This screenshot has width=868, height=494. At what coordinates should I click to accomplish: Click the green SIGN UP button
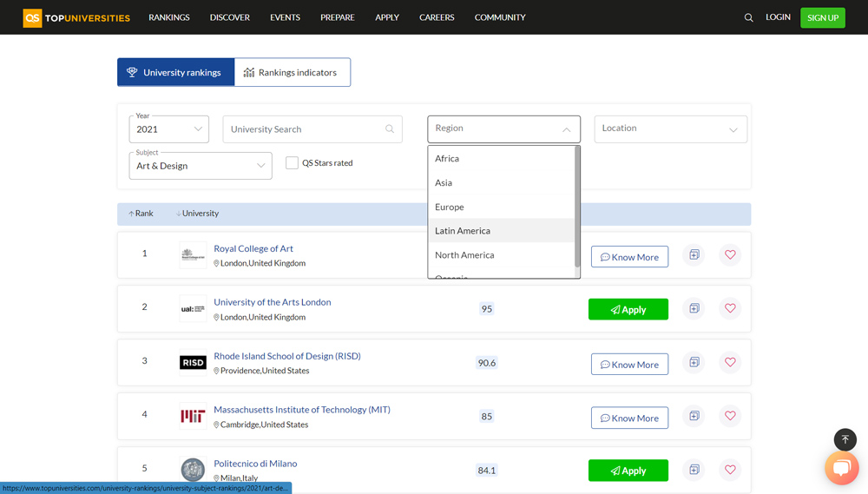coord(823,17)
